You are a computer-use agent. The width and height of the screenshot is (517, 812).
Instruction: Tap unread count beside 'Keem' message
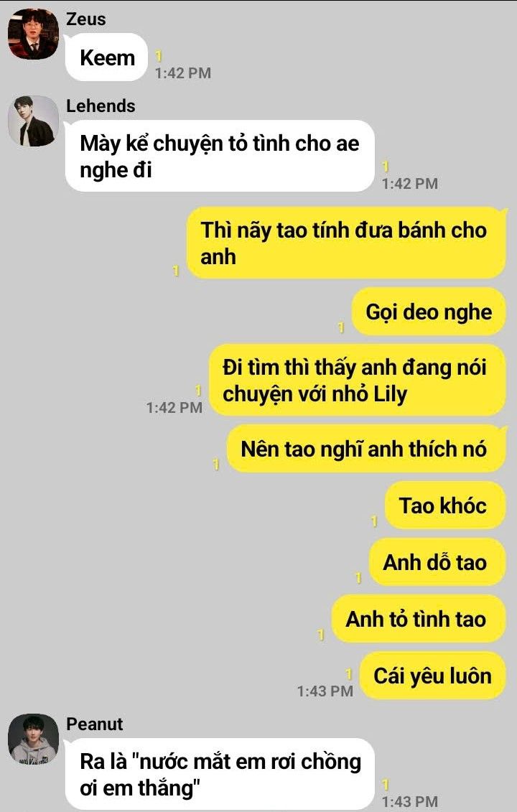(x=159, y=56)
